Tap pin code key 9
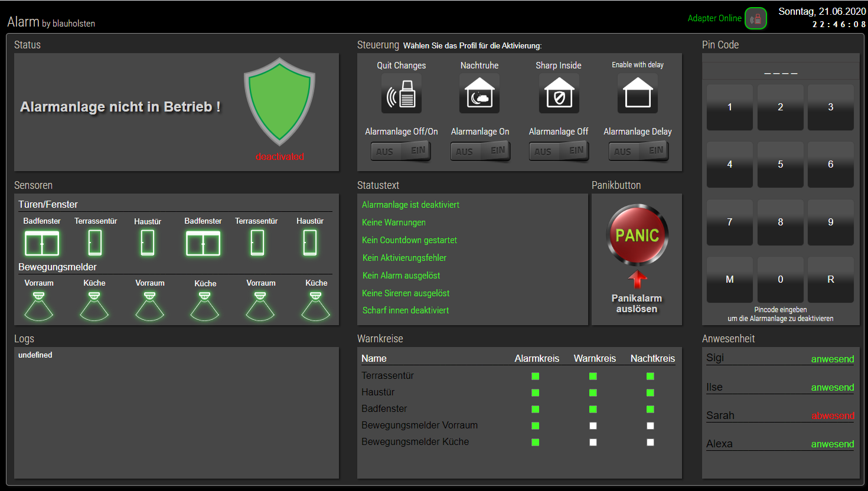 click(x=831, y=222)
